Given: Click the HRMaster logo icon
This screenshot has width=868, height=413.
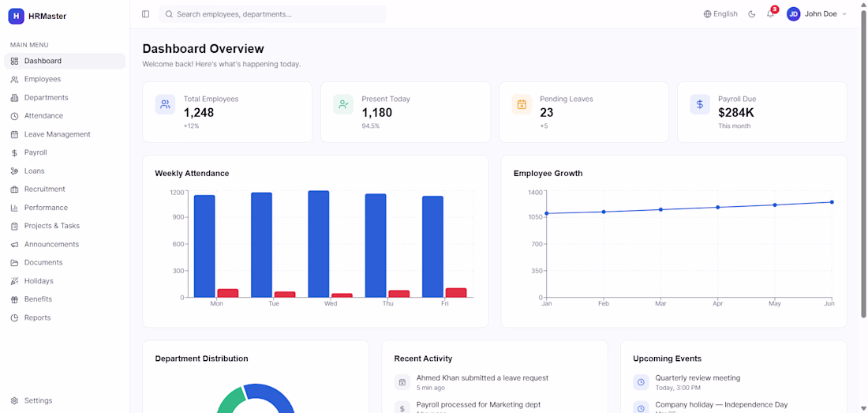Looking at the screenshot, I should point(16,16).
